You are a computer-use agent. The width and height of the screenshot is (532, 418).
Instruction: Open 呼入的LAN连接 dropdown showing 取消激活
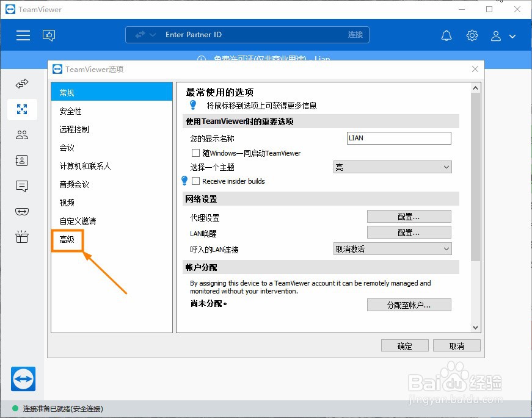coord(393,249)
